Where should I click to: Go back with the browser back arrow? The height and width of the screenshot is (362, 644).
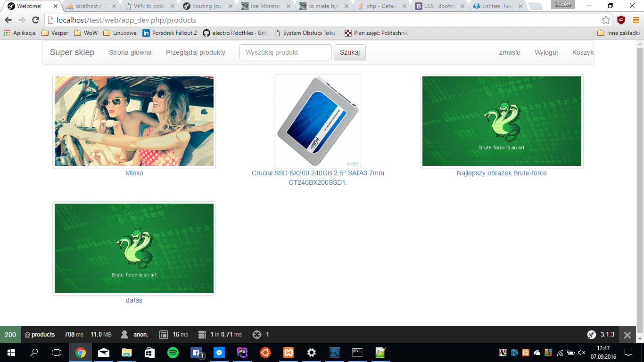point(8,20)
